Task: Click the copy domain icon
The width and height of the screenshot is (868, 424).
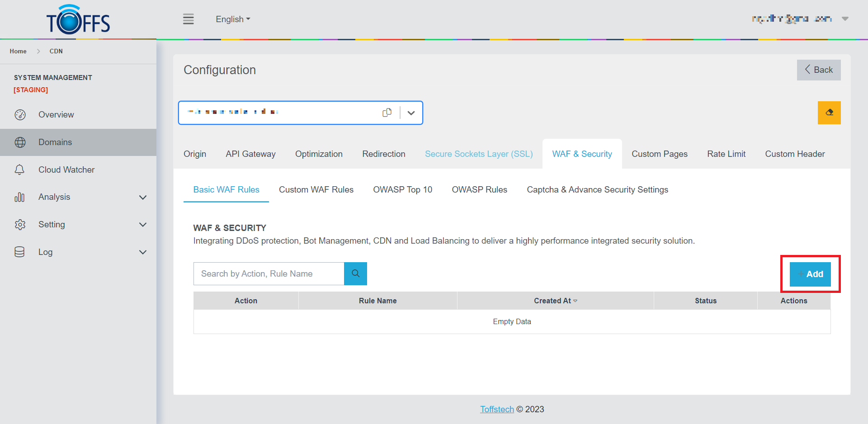Action: 387,113
